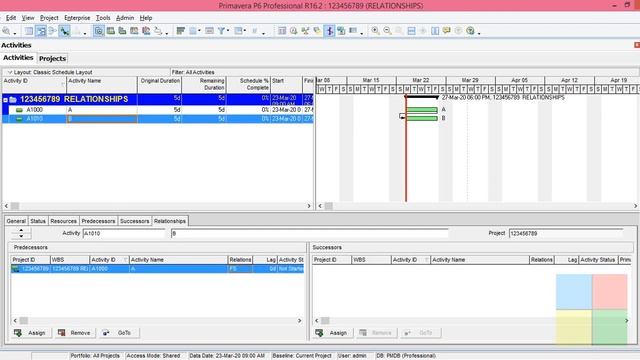This screenshot has height=360, width=640.
Task: Open dropdown arrow next to Filter icon
Action: pos(228,31)
